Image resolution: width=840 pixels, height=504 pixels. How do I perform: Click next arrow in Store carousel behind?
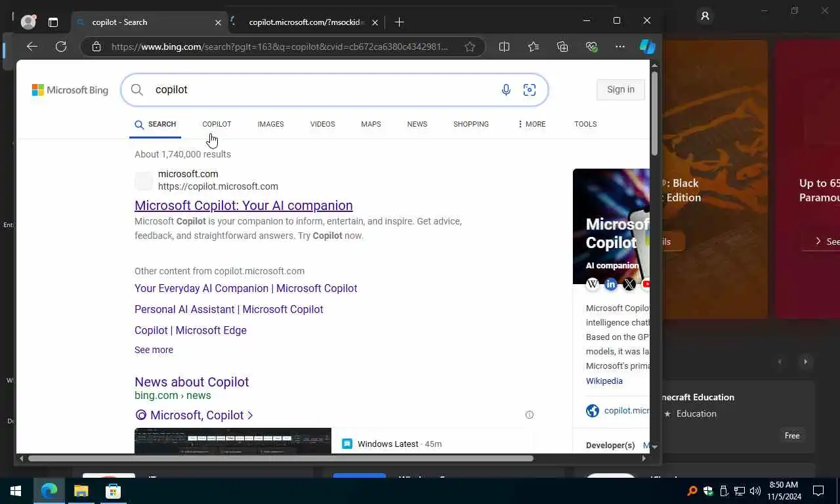(x=805, y=362)
